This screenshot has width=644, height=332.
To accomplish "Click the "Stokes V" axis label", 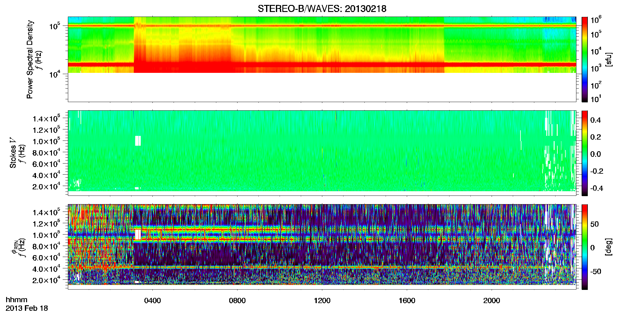I will pyautogui.click(x=13, y=153).
